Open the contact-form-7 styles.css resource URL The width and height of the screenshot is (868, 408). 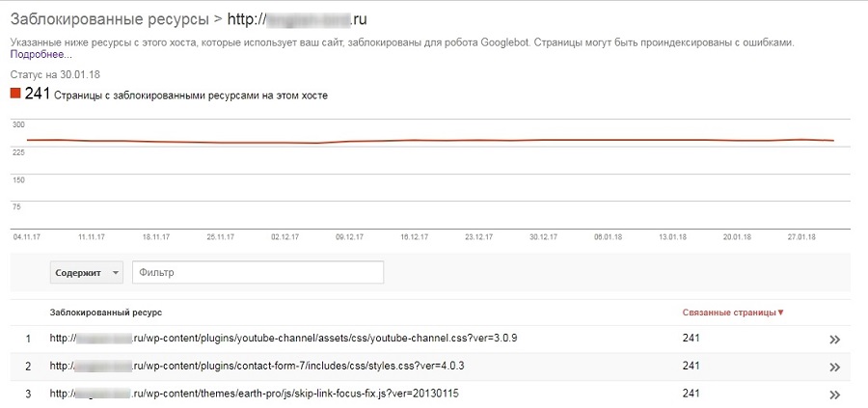(x=258, y=367)
